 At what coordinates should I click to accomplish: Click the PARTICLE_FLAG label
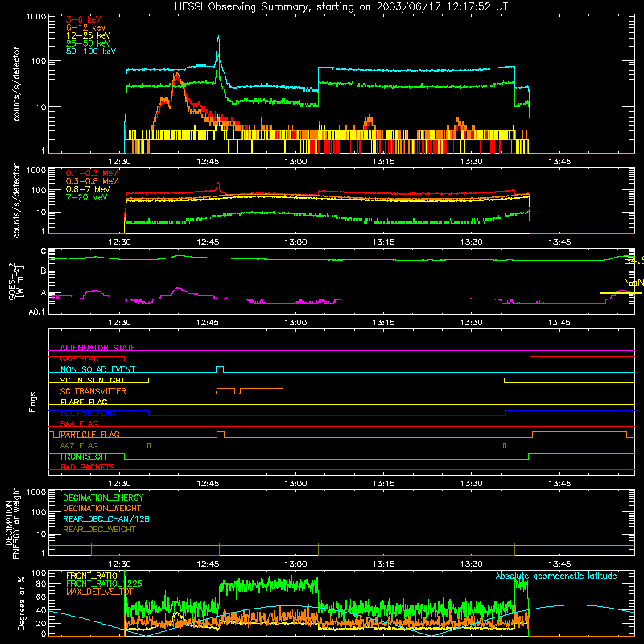(x=90, y=435)
